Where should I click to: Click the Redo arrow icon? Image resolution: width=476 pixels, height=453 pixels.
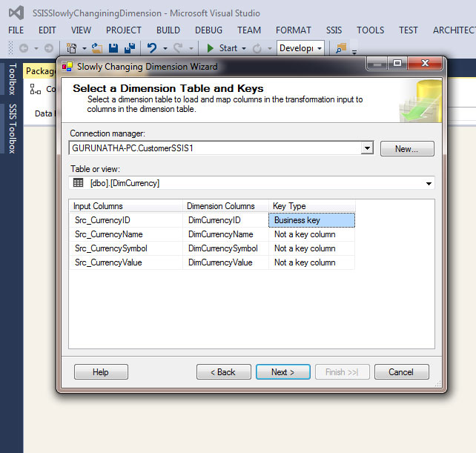point(178,48)
